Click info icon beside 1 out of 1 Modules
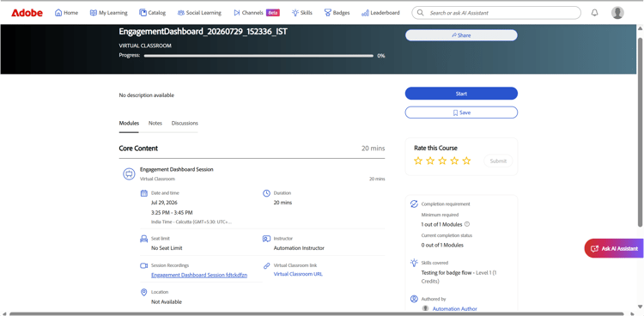 pos(467,224)
